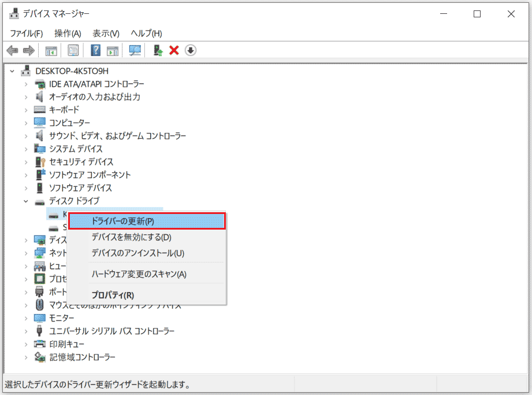Click the 記憶域コントローラー icon
The height and width of the screenshot is (395, 532).
click(40, 357)
